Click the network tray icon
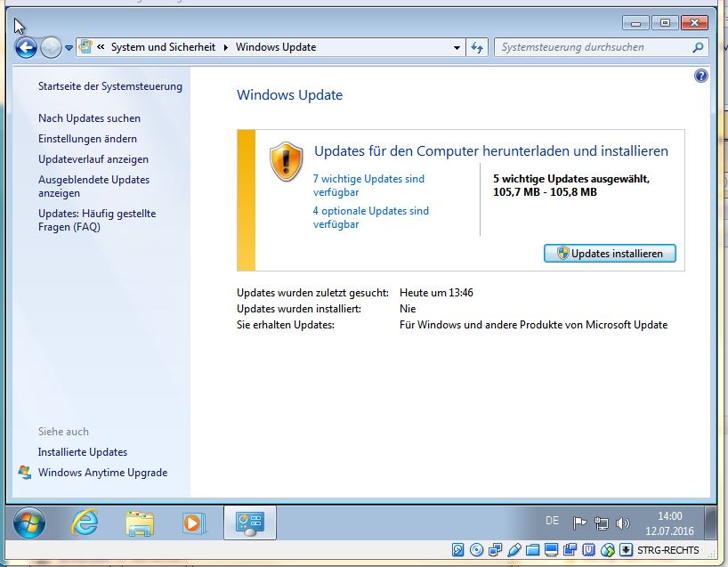 602,523
